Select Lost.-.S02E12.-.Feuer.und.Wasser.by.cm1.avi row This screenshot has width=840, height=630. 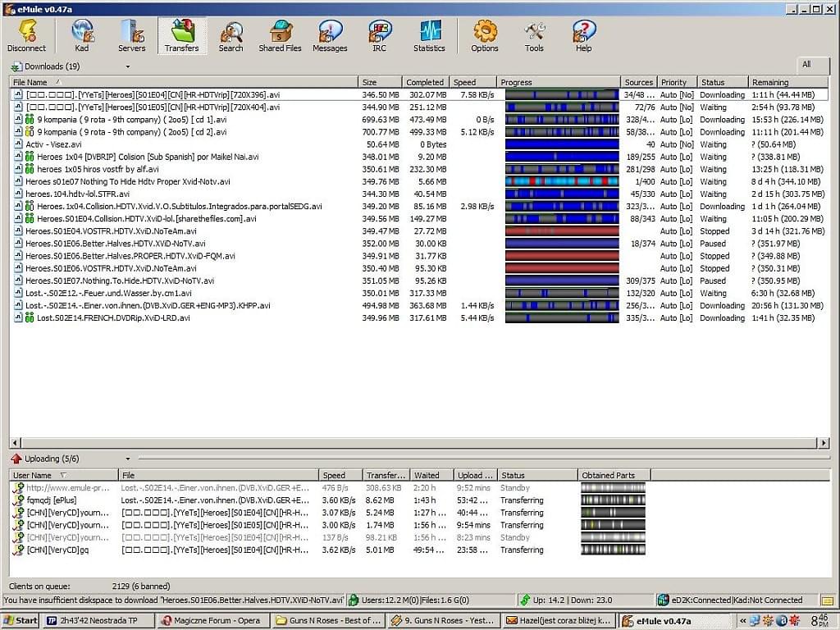tap(419, 293)
